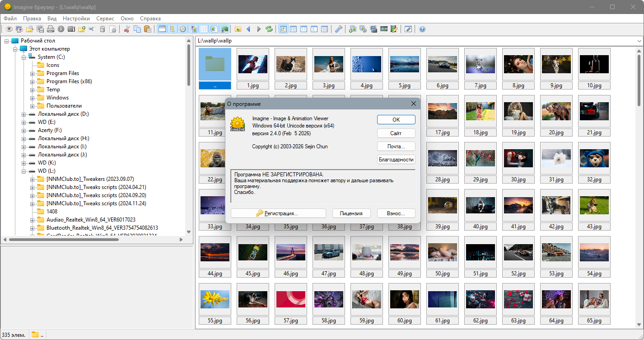Collapse the System (C:) drive node
The image size is (644, 340).
coord(24,57)
